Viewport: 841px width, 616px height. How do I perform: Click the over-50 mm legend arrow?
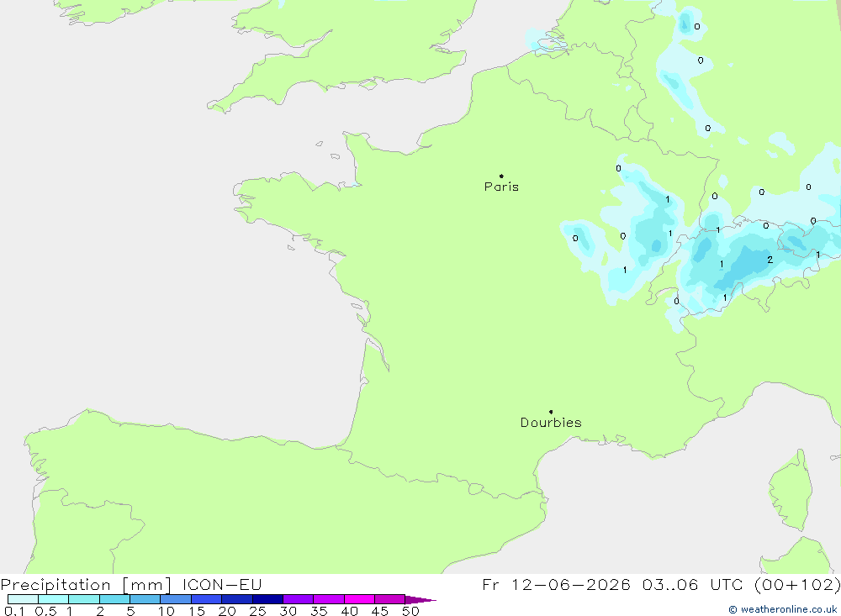coord(420,600)
